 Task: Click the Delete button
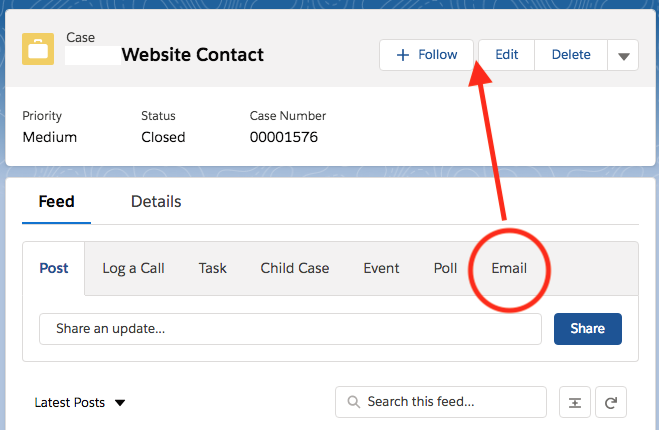(x=571, y=55)
